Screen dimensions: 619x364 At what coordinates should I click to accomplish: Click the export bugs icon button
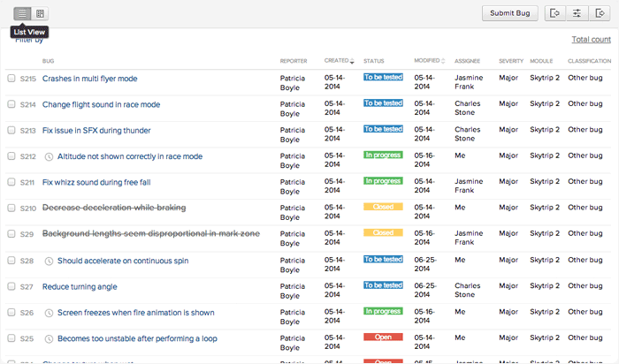point(601,13)
